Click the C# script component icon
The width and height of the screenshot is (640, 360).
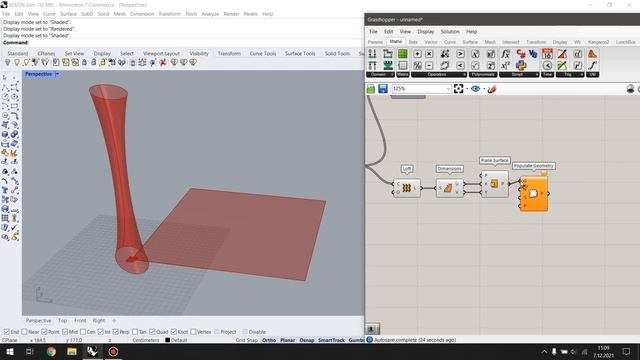(x=521, y=53)
